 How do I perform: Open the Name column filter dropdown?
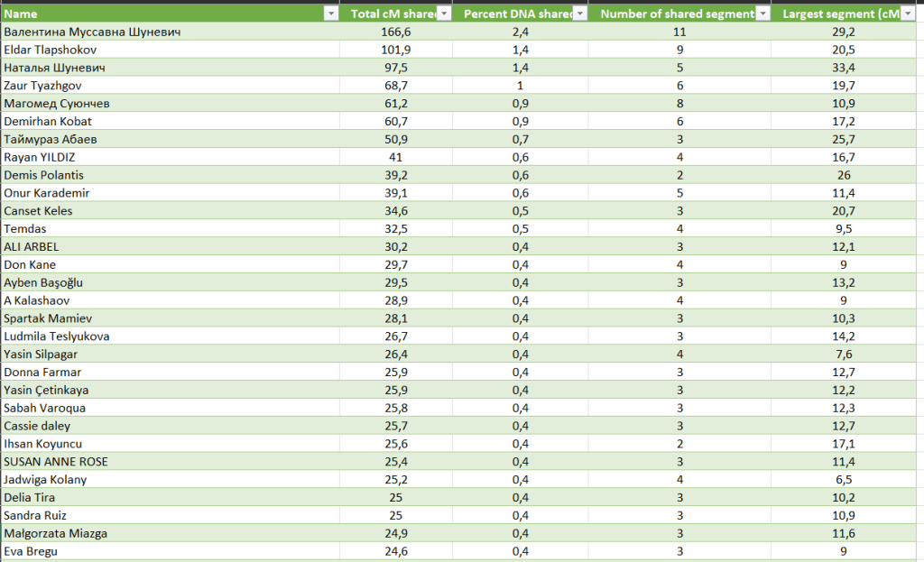click(330, 14)
